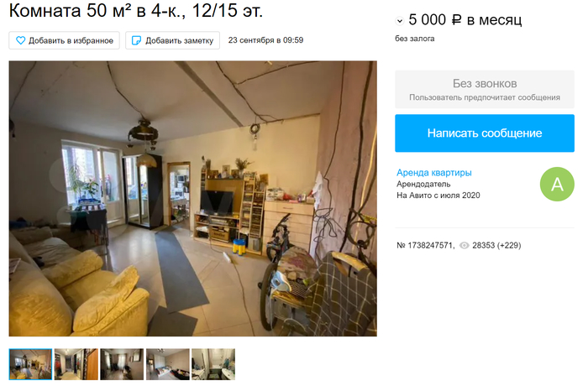Image resolution: width=588 pixels, height=386 pixels.
Task: Click views counter 28353 (+229)
Action: (496, 246)
